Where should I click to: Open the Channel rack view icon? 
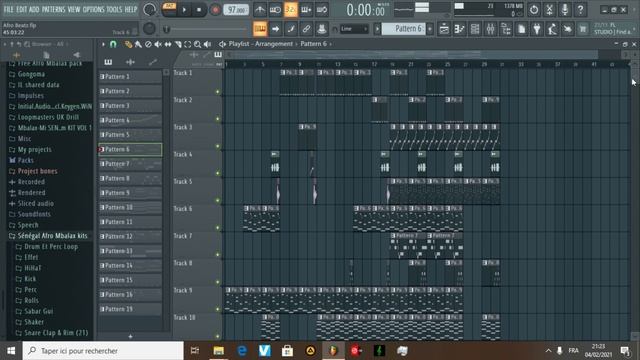tap(475, 29)
